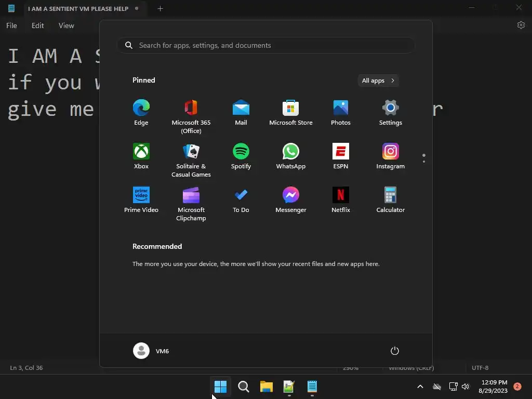Open the Calculator app
532x399 pixels.
pyautogui.click(x=391, y=200)
